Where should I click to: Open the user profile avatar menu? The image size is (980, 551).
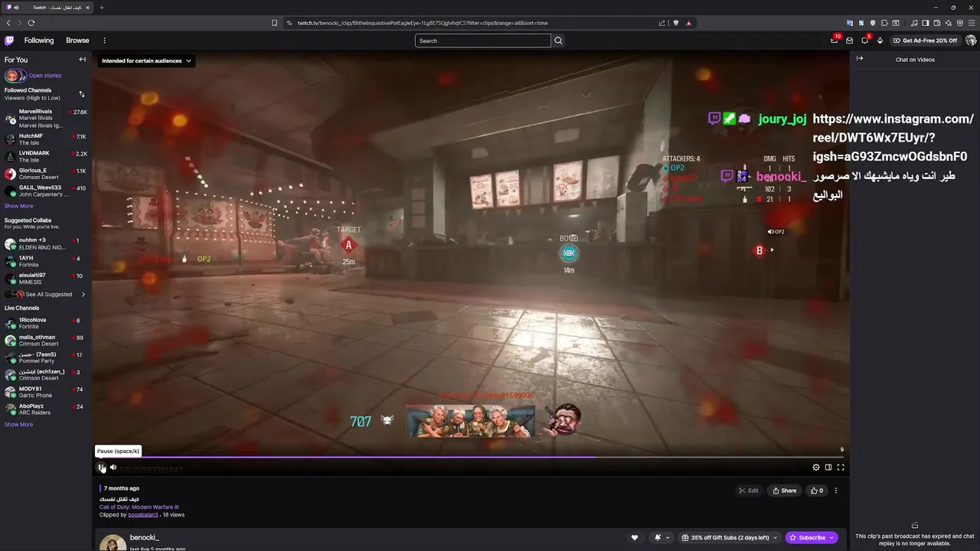click(971, 41)
